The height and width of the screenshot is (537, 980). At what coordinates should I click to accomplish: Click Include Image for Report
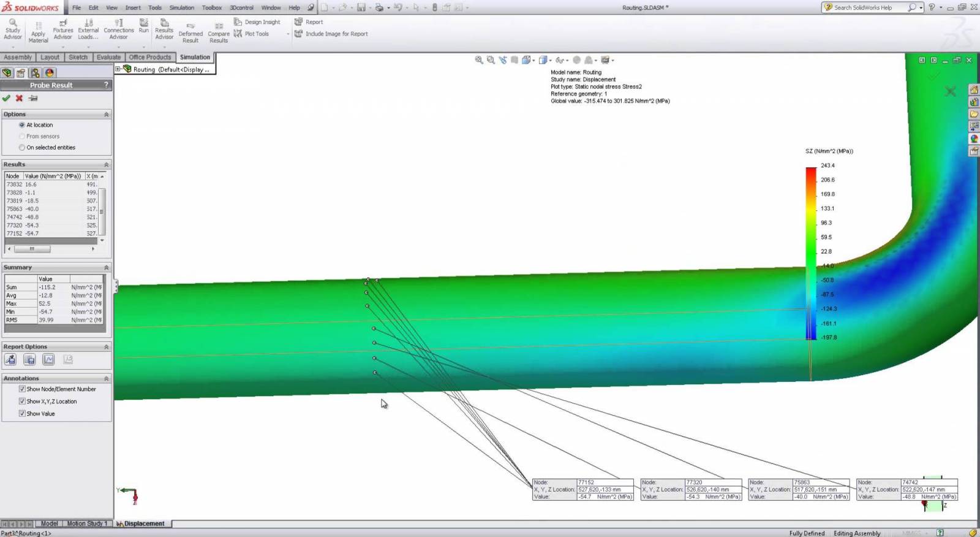[x=331, y=34]
